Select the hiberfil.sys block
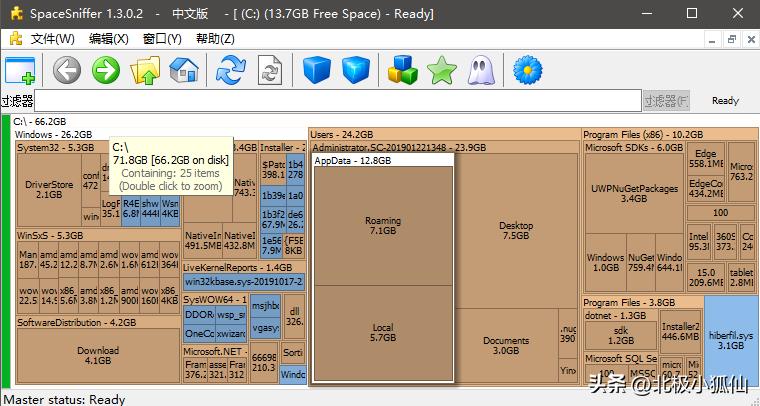This screenshot has height=406, width=760. 731,340
